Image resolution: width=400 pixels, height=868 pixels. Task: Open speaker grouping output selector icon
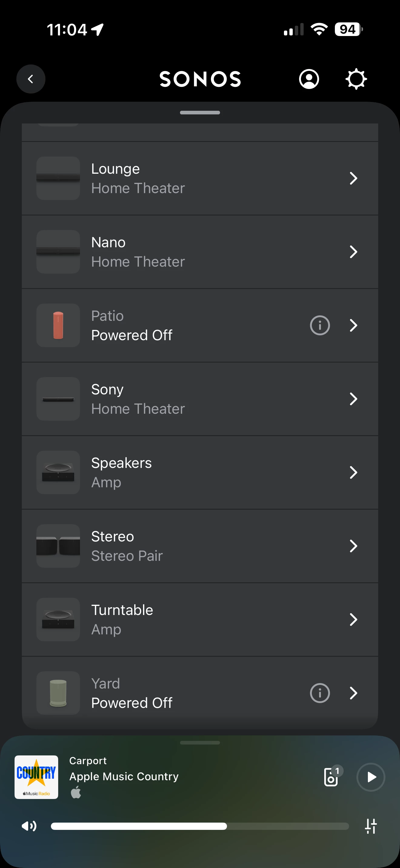click(332, 776)
